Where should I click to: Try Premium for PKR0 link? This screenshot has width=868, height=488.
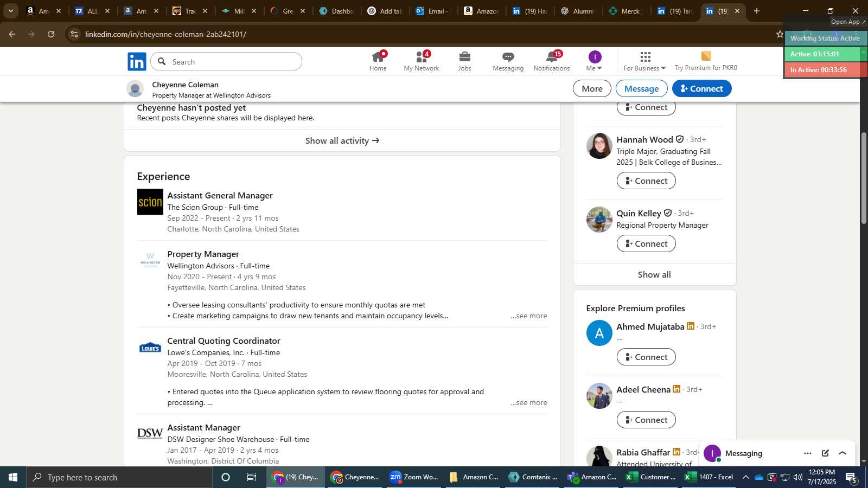[706, 61]
